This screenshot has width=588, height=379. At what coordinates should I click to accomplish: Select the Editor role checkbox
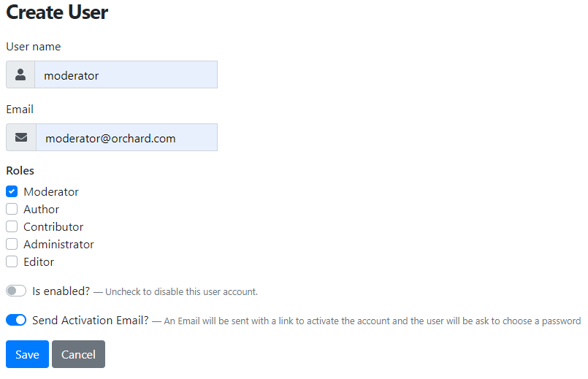(12, 261)
